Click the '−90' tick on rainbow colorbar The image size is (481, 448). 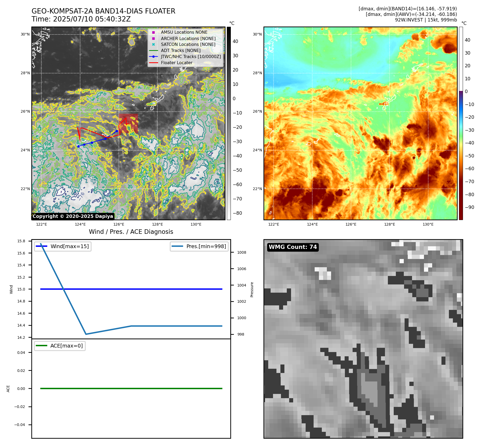[x=470, y=207]
